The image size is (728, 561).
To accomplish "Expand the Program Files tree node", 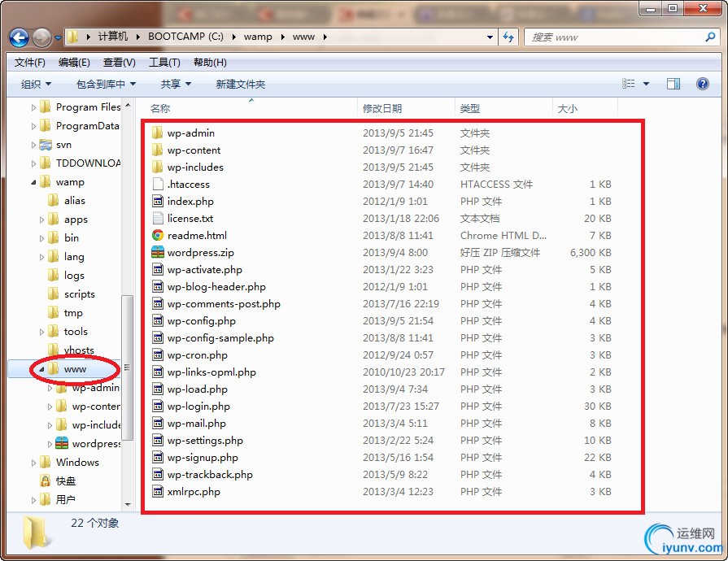I will (x=33, y=107).
